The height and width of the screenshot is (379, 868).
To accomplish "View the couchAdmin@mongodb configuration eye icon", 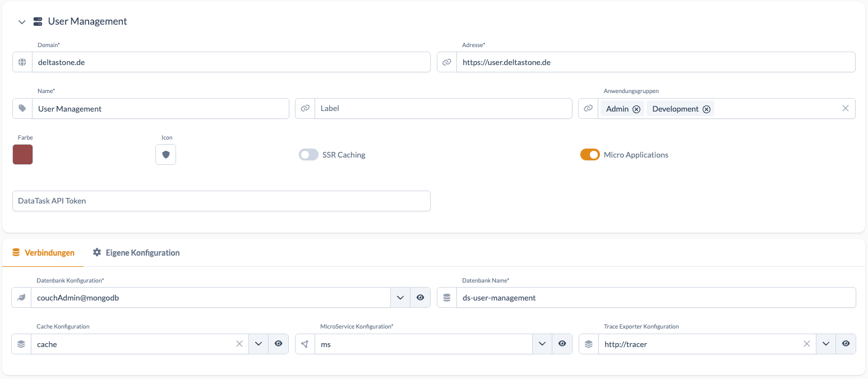I will coord(420,298).
